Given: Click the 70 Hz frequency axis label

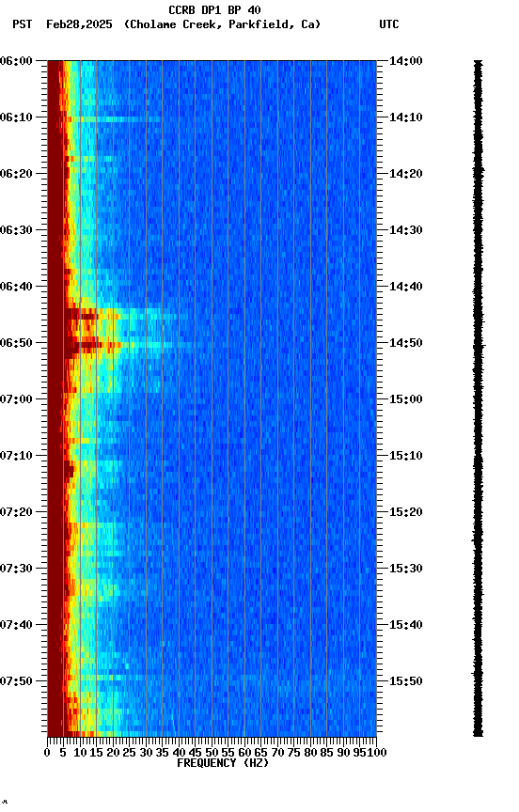Looking at the screenshot, I should (x=277, y=753).
